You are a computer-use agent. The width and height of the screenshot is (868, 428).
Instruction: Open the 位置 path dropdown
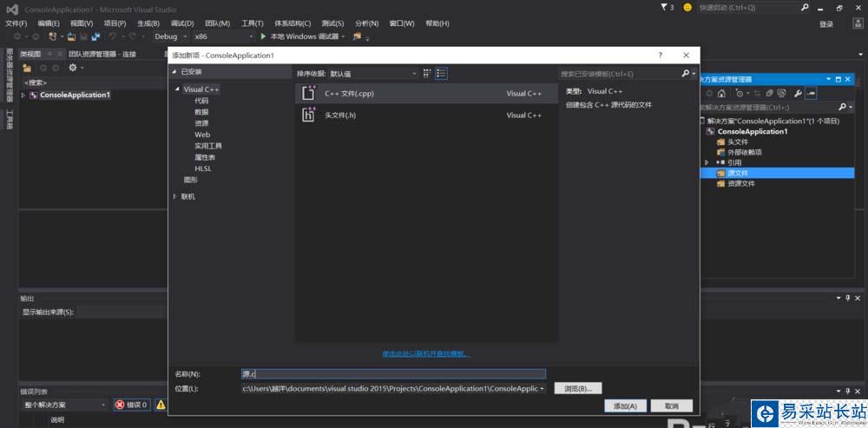(541, 389)
